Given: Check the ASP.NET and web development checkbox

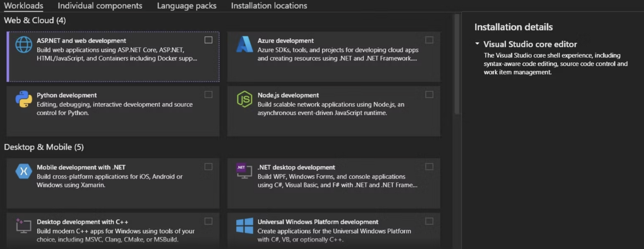Looking at the screenshot, I should [208, 40].
